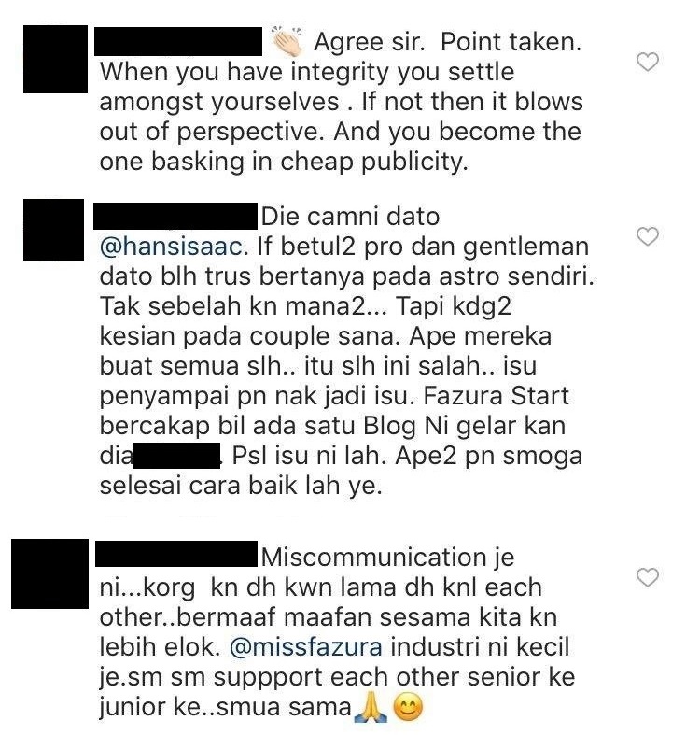Open the avatar beside "Die camni dato"
The height and width of the screenshot is (735, 700).
click(53, 230)
